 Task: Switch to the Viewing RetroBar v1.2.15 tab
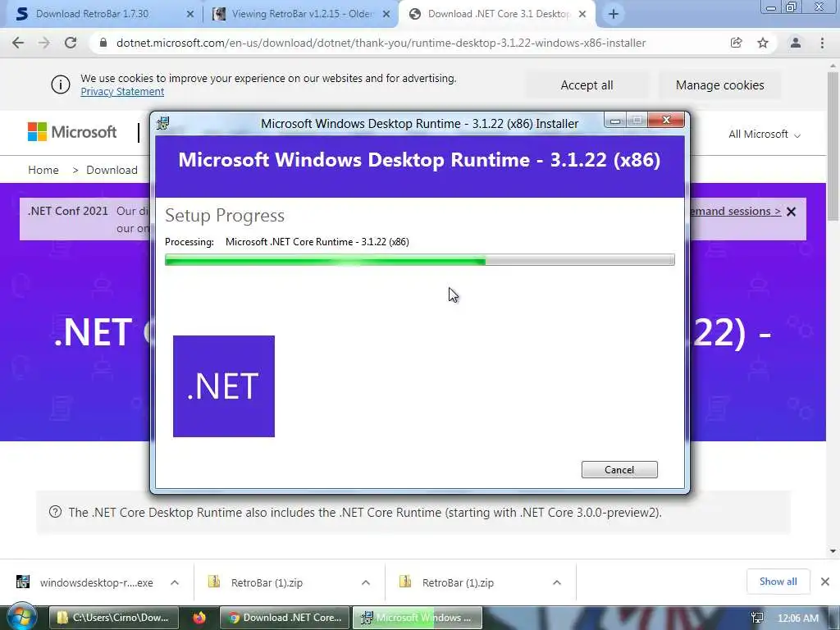click(x=303, y=14)
